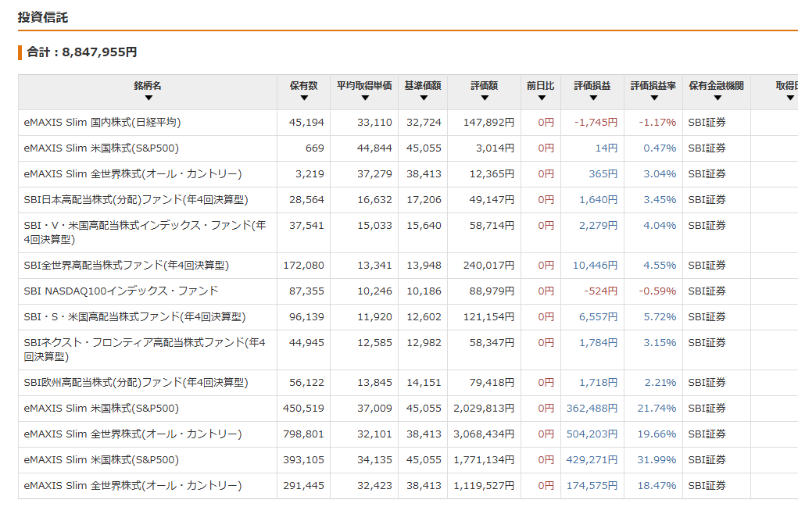798x532 pixels.
Task: Select eMAXIS Slim 国内株式(日経平均) row name
Action: point(102,123)
